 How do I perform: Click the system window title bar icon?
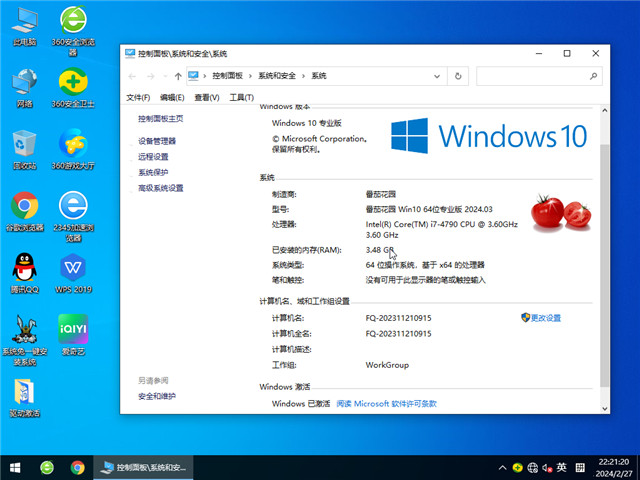(130, 53)
